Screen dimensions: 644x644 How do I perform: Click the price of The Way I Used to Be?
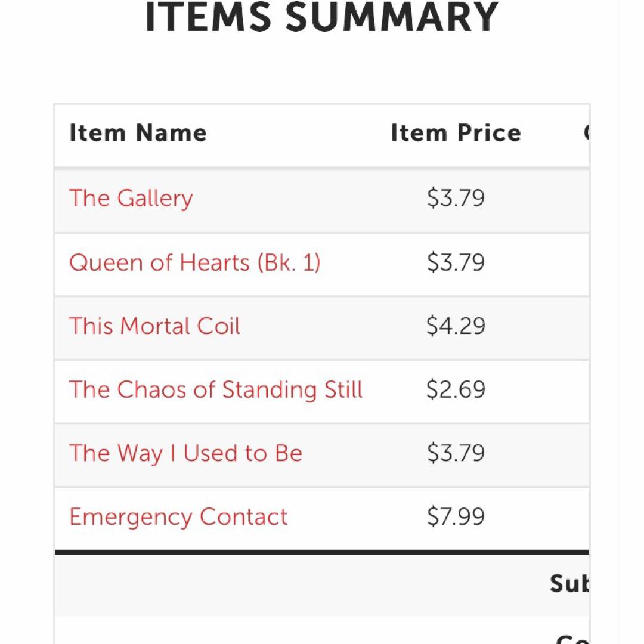click(x=456, y=453)
